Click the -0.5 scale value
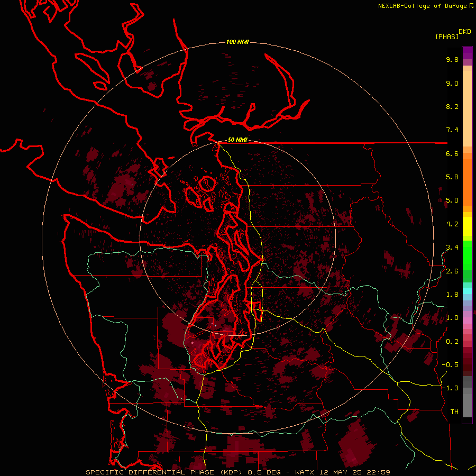 [x=450, y=365]
